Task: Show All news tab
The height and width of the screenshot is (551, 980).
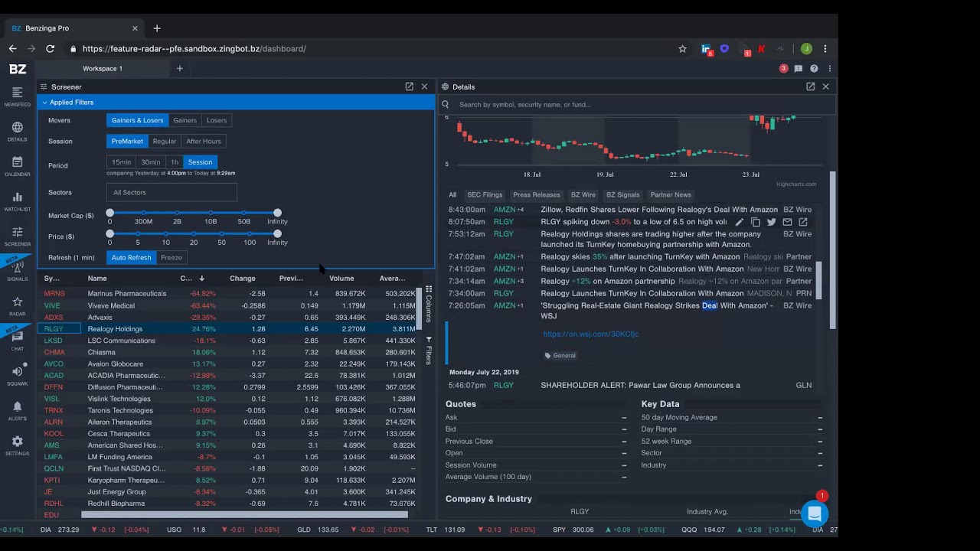Action: 452,195
